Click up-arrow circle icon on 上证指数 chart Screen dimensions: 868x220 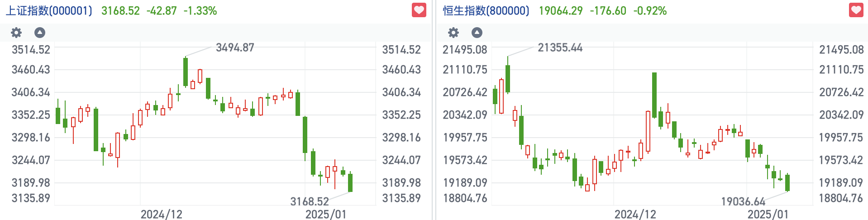[x=40, y=33]
